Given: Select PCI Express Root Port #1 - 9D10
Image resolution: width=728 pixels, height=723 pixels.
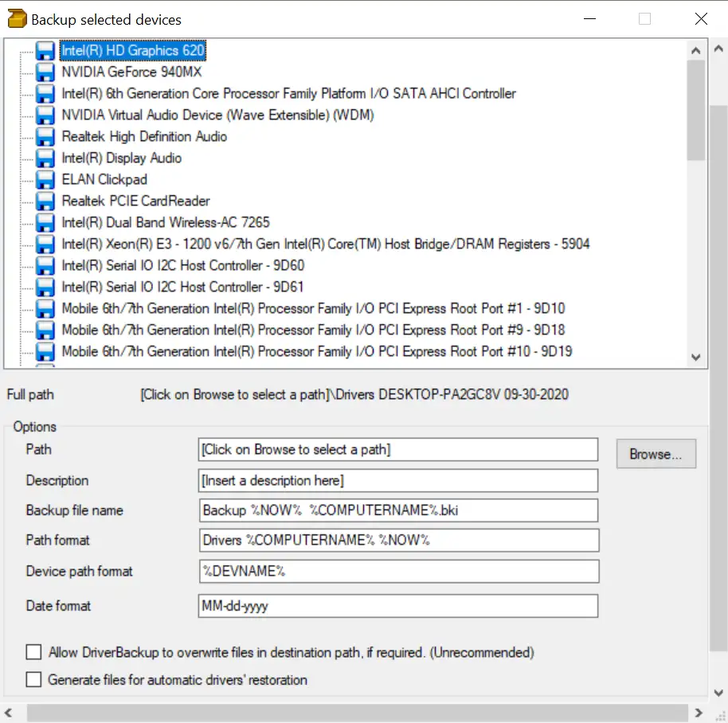Looking at the screenshot, I should click(313, 309).
